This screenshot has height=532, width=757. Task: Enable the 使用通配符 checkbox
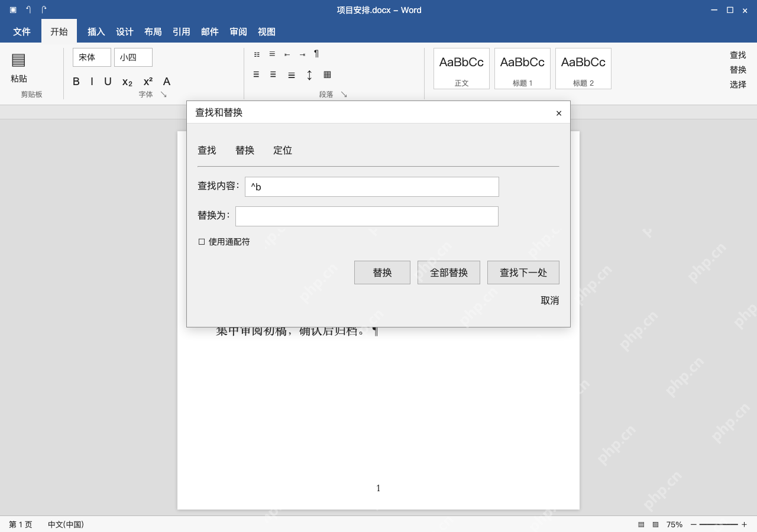(x=202, y=242)
